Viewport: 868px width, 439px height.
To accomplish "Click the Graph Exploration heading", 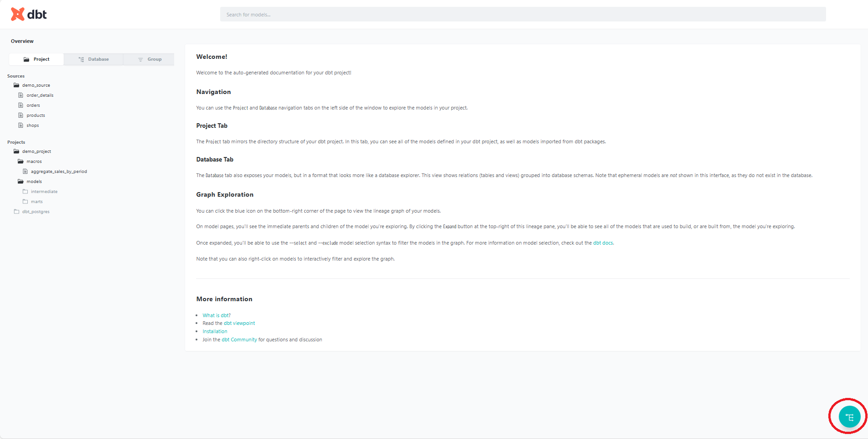I will (x=225, y=194).
